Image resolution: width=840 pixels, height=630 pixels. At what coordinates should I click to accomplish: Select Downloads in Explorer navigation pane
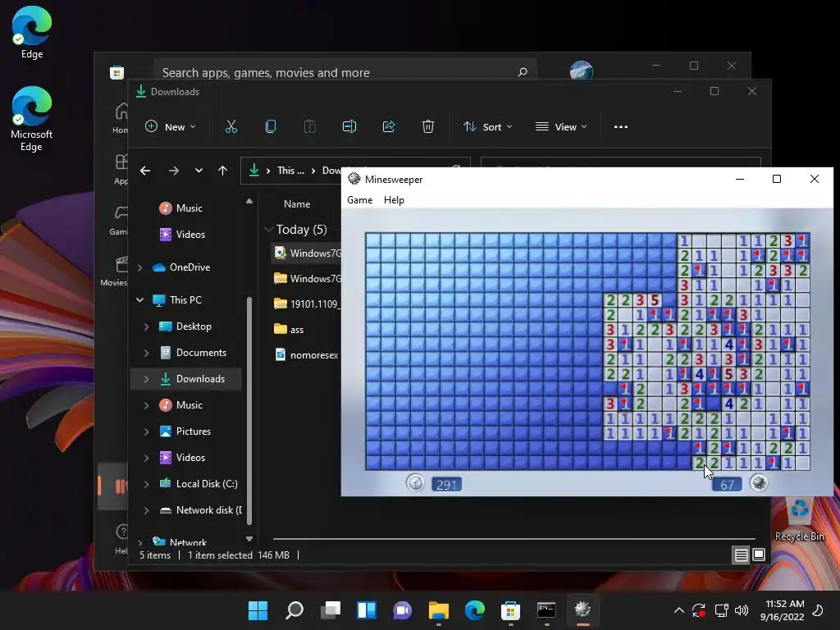point(186,379)
